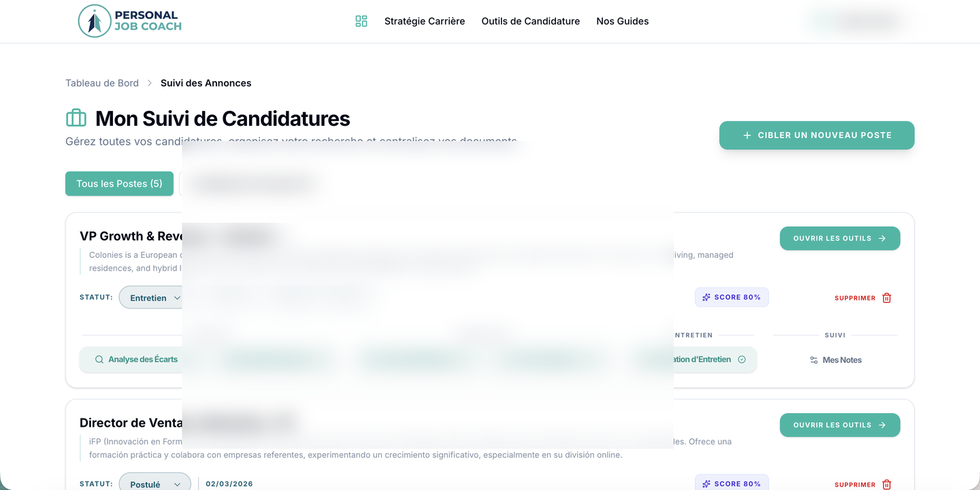Click Ouvrir les Outils on VP Growth card
980x490 pixels.
pyautogui.click(x=840, y=238)
